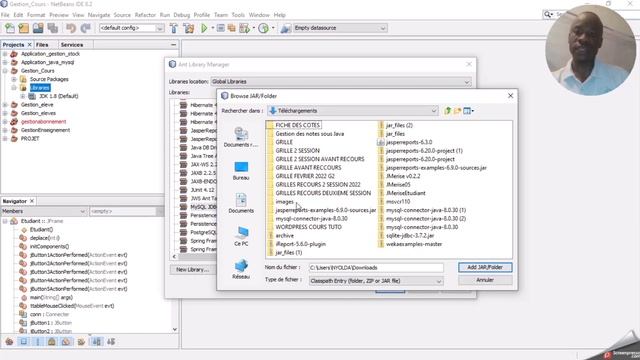Open the Refactor menu
This screenshot has width=640, height=360.
[145, 15]
